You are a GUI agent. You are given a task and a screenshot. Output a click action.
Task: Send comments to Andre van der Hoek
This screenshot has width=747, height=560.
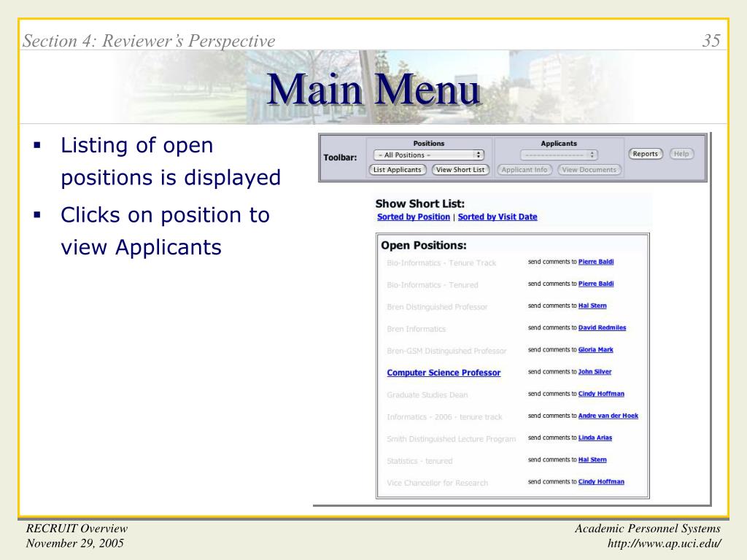point(608,416)
